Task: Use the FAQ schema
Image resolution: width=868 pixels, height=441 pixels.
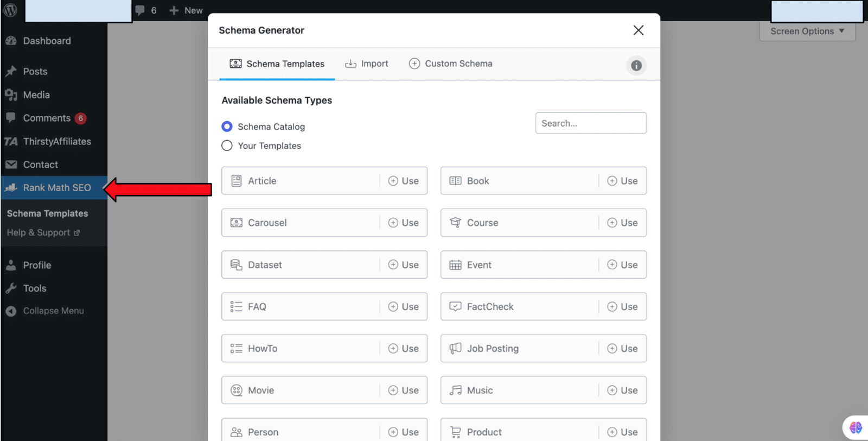Action: pos(404,307)
